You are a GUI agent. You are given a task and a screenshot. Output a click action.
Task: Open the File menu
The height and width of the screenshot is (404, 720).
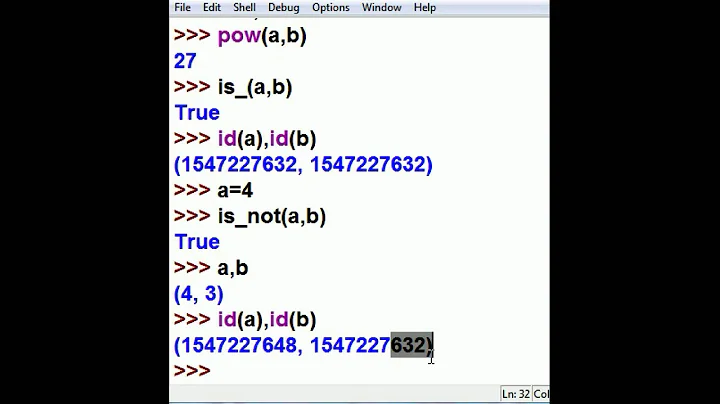(x=182, y=8)
